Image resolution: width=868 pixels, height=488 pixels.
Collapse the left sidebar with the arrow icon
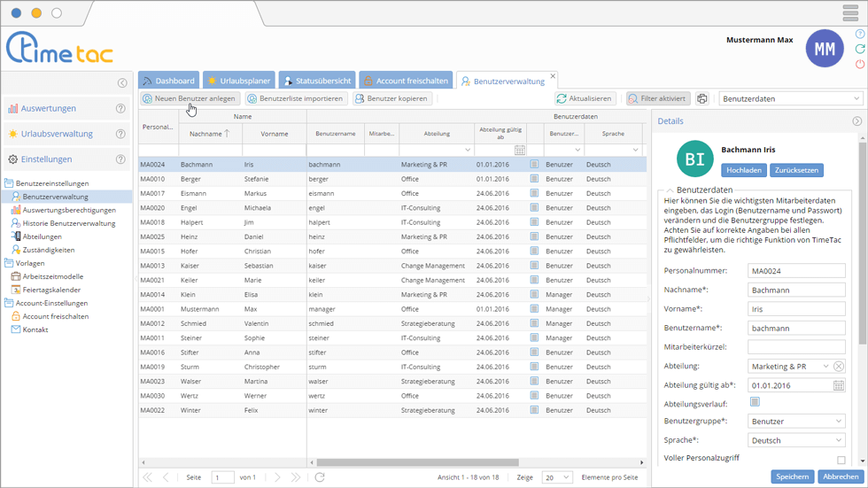pos(122,83)
